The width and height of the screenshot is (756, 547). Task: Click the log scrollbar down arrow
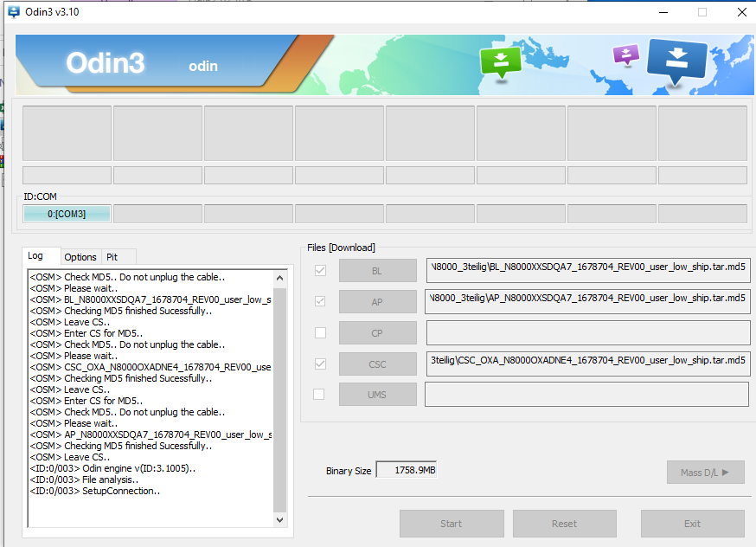tap(279, 520)
